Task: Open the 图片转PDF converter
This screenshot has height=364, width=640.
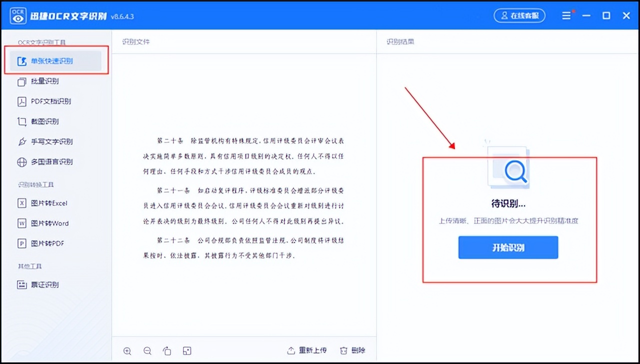Action: point(50,243)
